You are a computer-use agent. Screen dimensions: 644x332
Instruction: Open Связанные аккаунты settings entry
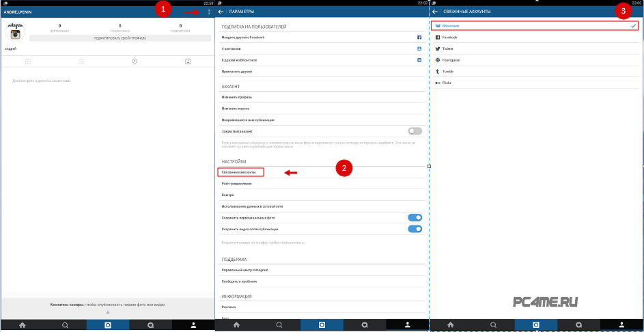click(x=239, y=172)
